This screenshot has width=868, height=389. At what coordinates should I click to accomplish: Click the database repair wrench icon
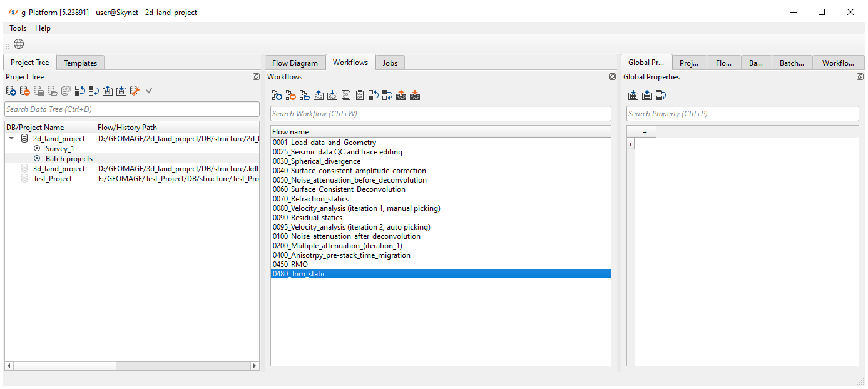[135, 91]
